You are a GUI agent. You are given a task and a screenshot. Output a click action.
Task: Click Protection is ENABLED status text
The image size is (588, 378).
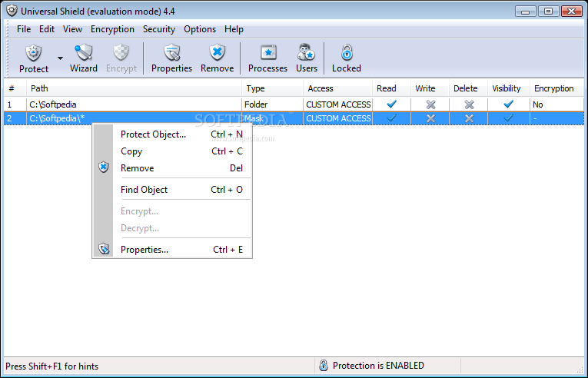378,365
